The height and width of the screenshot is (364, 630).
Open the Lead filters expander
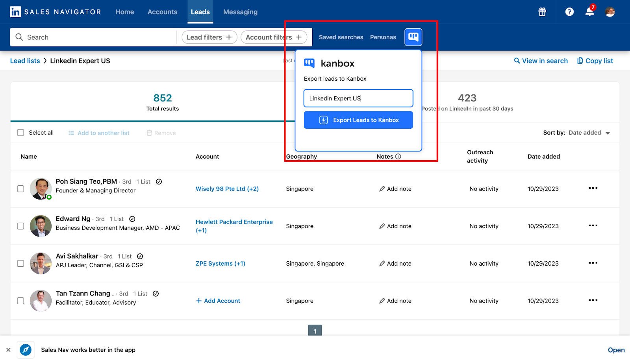coord(209,37)
